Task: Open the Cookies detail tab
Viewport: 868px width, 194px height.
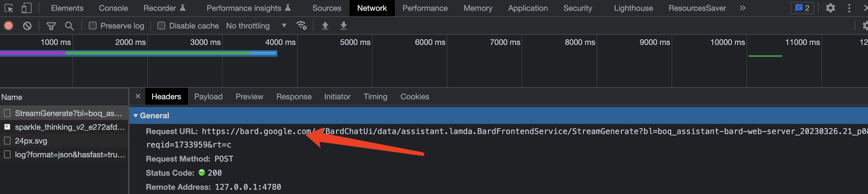Action: click(415, 96)
